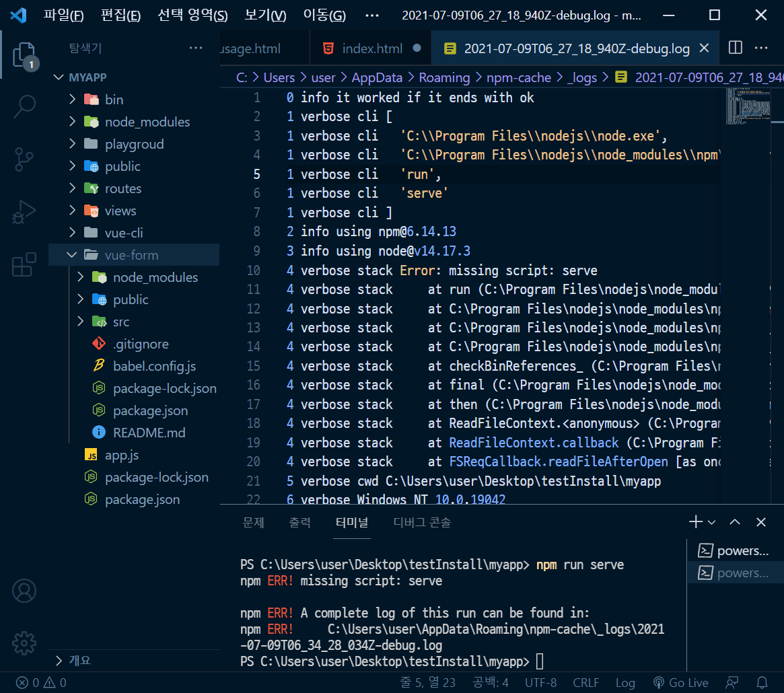This screenshot has width=784, height=693.
Task: Expand the 개요 outline section
Action: coord(134,661)
